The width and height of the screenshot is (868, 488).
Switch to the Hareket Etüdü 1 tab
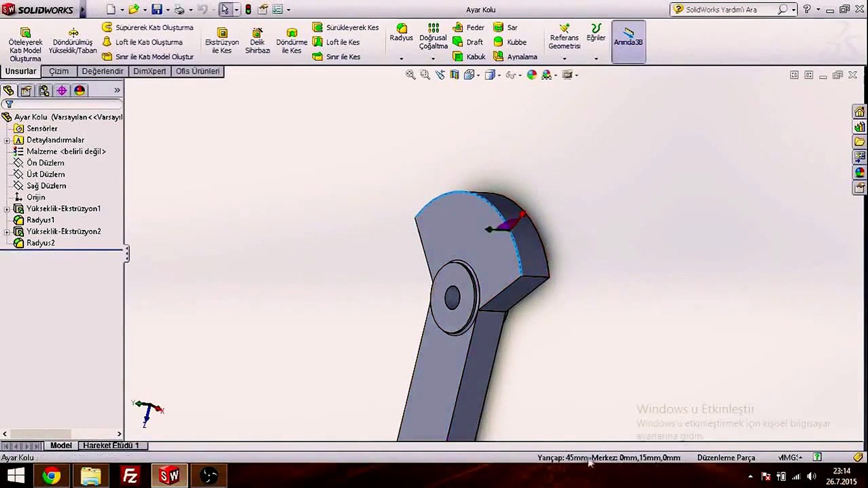(x=111, y=446)
